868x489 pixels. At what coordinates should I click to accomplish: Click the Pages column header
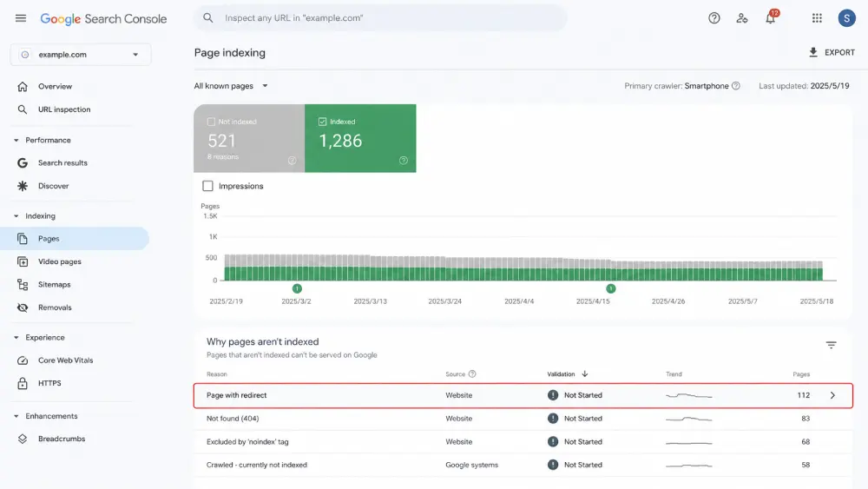(801, 374)
